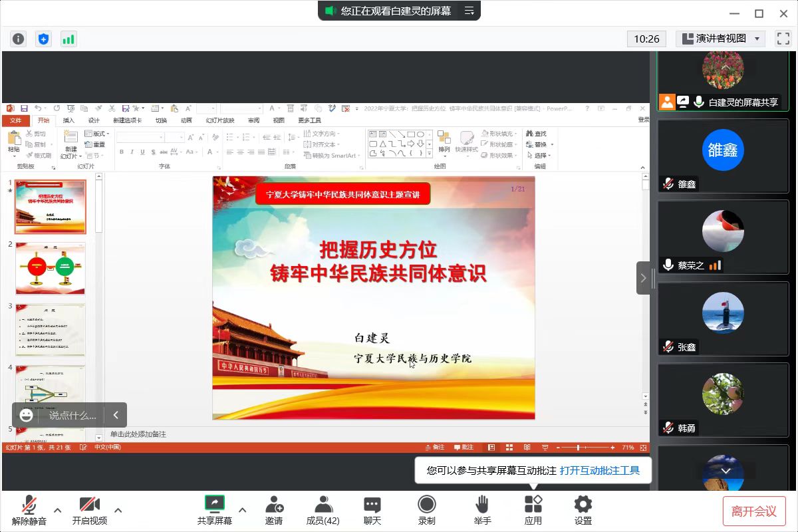Open the Invite participants icon

(x=274, y=510)
